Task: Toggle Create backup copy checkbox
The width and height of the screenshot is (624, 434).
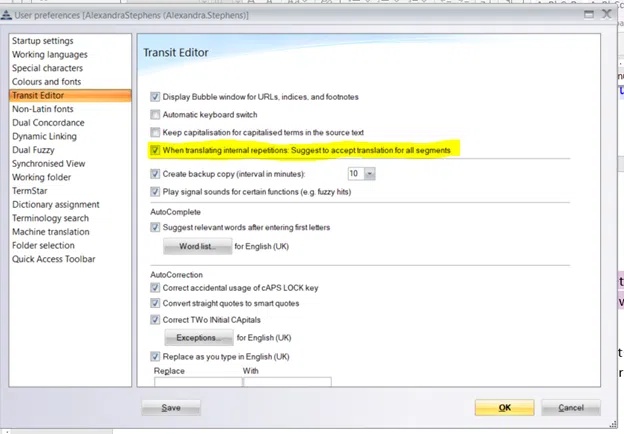Action: pos(155,174)
